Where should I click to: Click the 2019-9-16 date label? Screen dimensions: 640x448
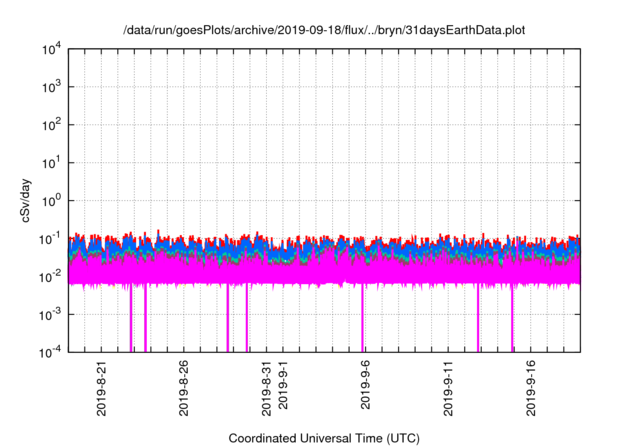click(x=531, y=388)
